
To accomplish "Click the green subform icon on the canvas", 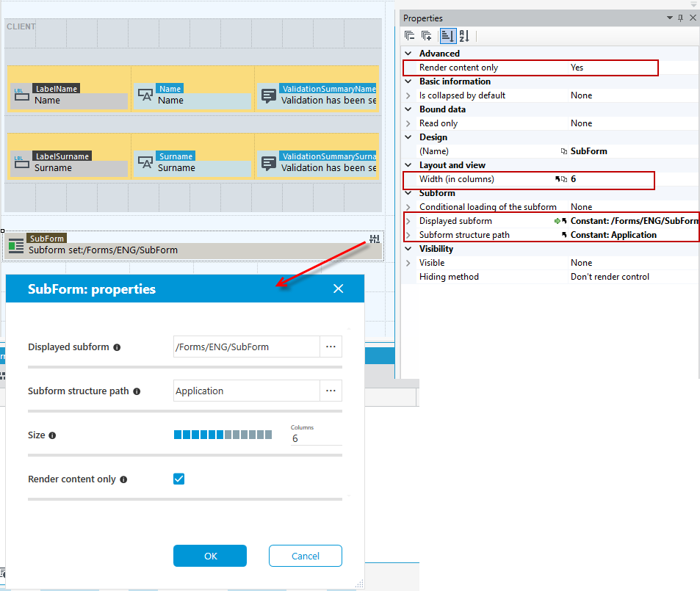I will pyautogui.click(x=16, y=246).
